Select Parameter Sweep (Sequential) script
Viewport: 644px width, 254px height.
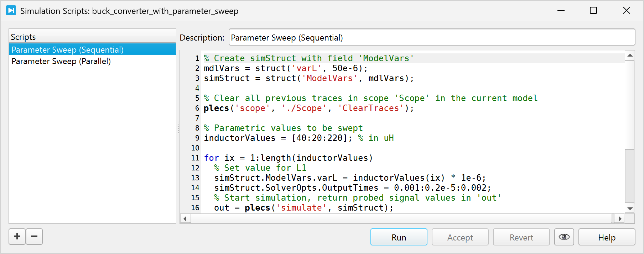pyautogui.click(x=67, y=50)
